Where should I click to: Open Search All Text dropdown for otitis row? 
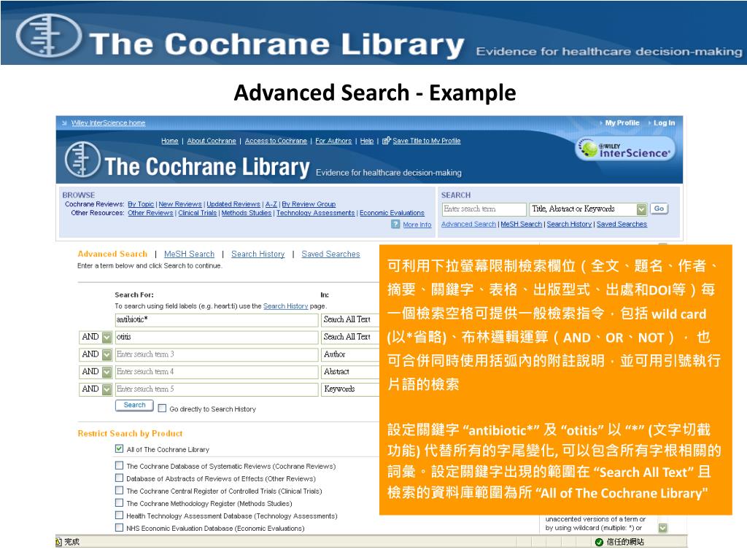350,337
